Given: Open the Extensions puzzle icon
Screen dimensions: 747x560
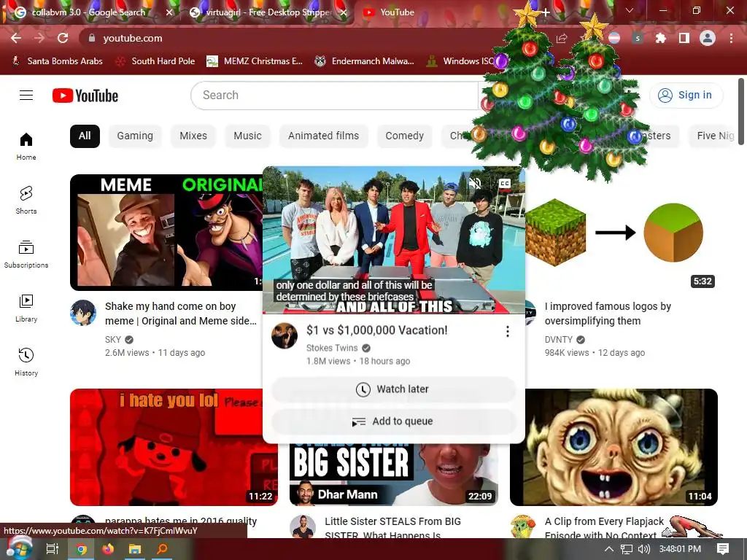Looking at the screenshot, I should pyautogui.click(x=660, y=38).
